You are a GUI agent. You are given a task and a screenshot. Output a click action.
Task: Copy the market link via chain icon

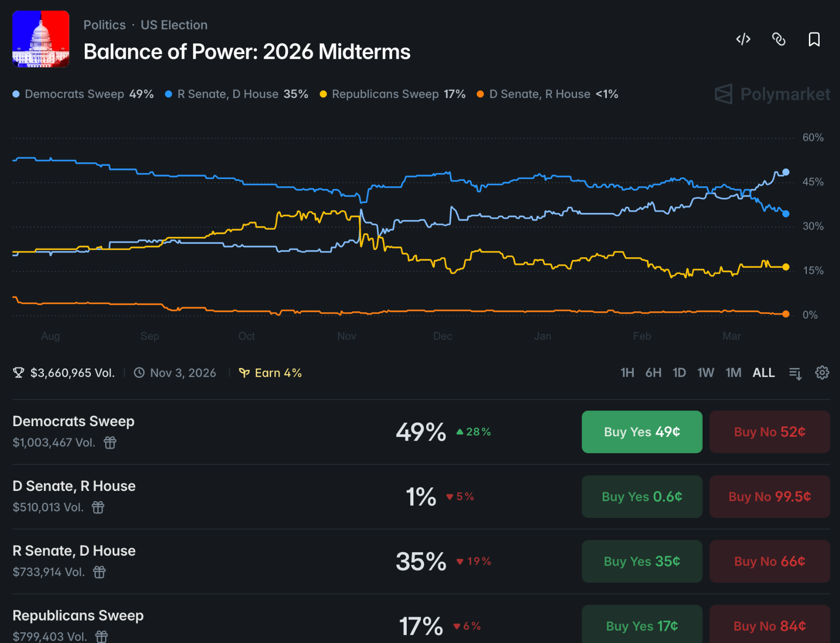click(x=779, y=39)
